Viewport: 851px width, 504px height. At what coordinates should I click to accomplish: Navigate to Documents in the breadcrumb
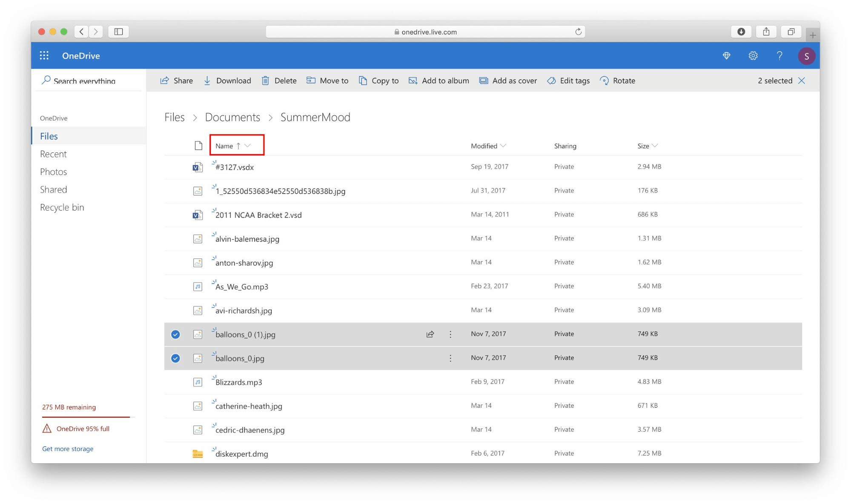(x=232, y=117)
